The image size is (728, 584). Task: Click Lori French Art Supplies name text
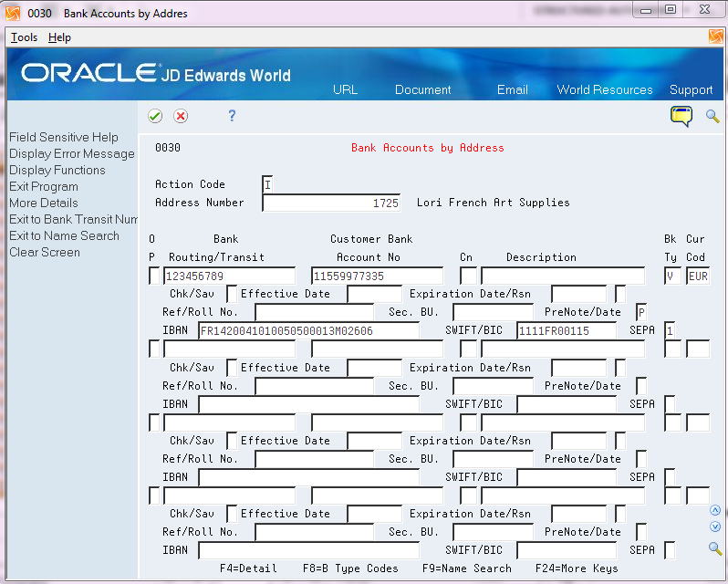[493, 203]
